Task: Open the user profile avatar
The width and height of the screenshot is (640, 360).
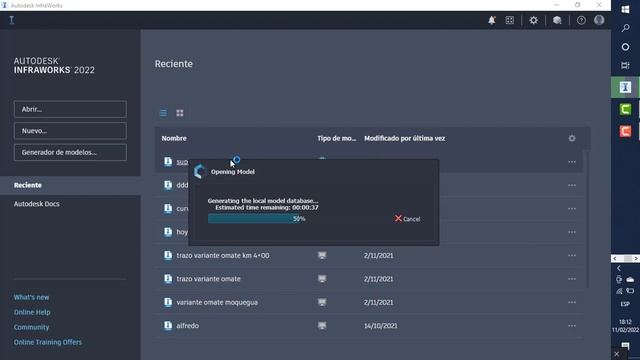Action: pos(599,20)
